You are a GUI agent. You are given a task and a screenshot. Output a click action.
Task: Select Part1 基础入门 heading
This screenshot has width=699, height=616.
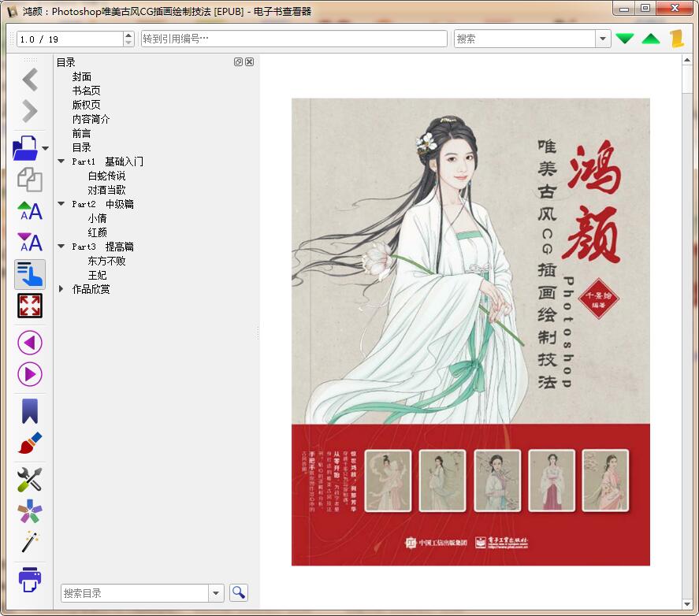click(107, 161)
